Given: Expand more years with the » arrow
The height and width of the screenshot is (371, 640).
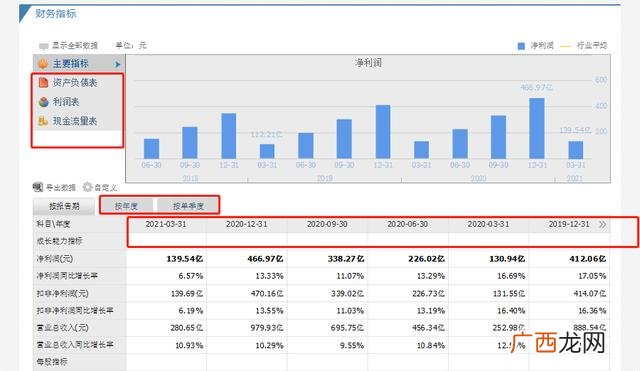Looking at the screenshot, I should coord(602,224).
